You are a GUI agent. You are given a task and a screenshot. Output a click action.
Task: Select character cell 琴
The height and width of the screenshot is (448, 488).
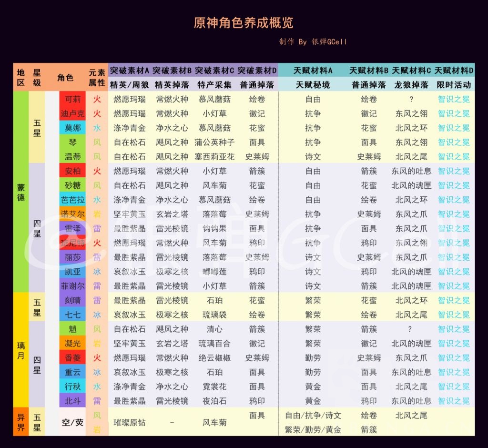coord(72,143)
